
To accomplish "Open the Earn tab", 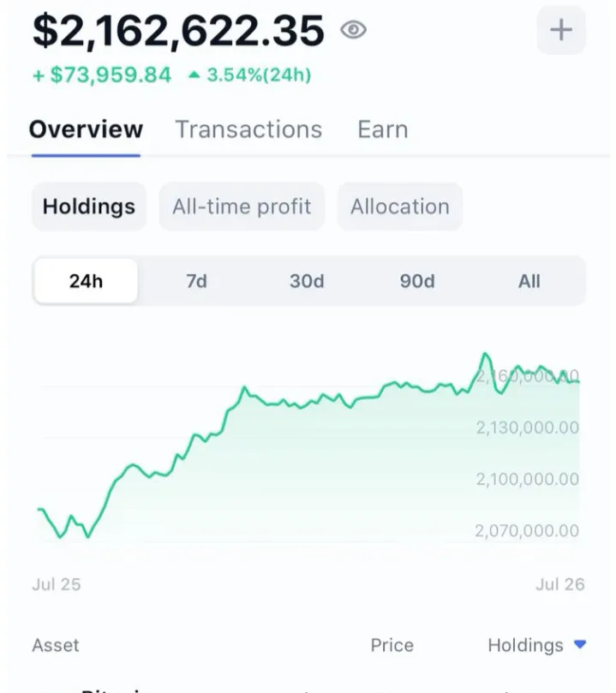I will point(382,129).
